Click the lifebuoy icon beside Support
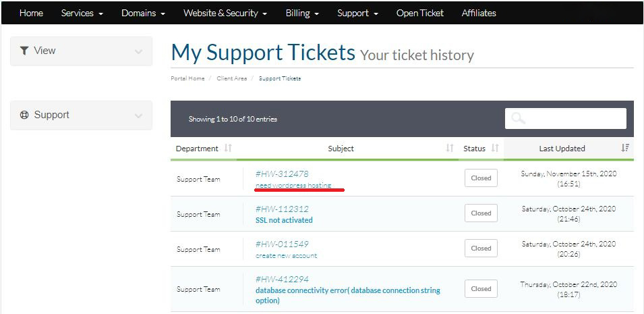 pyautogui.click(x=24, y=115)
